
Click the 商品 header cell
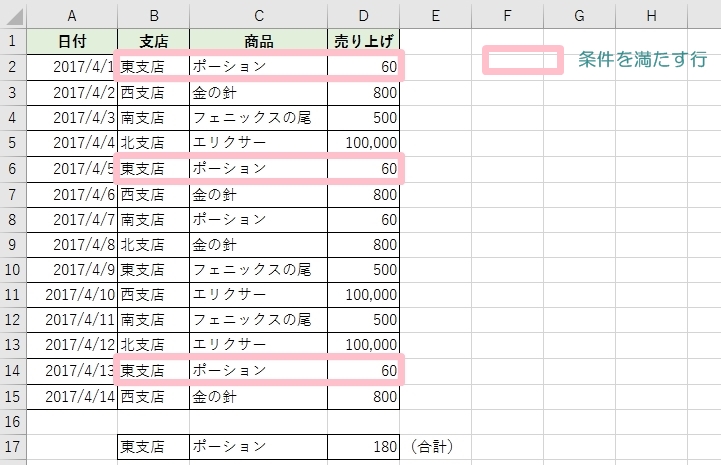258,41
